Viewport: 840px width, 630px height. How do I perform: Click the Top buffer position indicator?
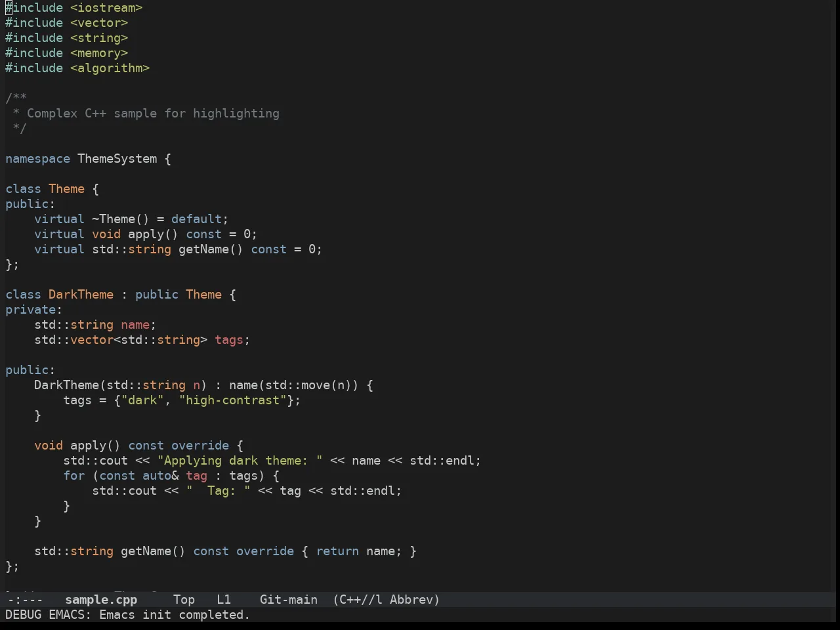click(x=184, y=600)
